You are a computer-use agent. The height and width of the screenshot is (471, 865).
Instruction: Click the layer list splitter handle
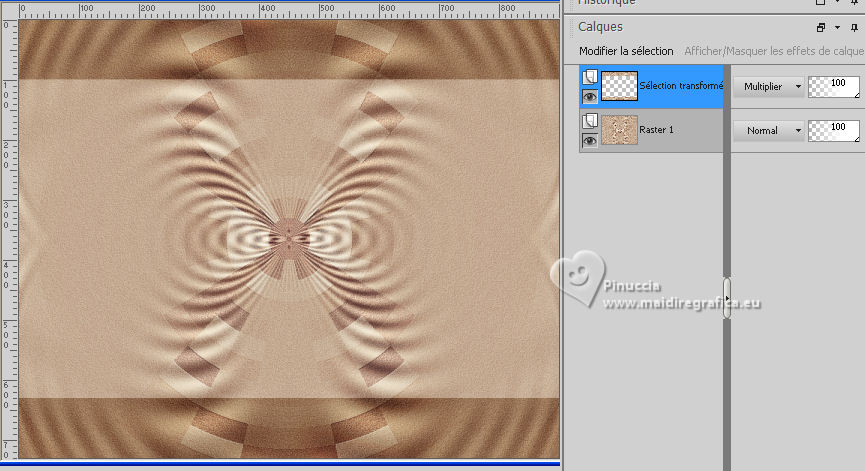pos(727,298)
